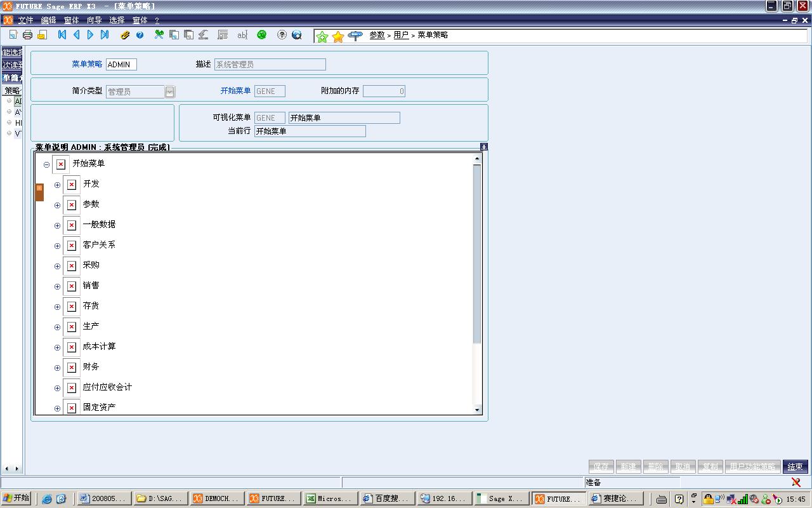Image resolution: width=812 pixels, height=508 pixels.
Task: Click the green add-favorite star icon
Action: [322, 36]
